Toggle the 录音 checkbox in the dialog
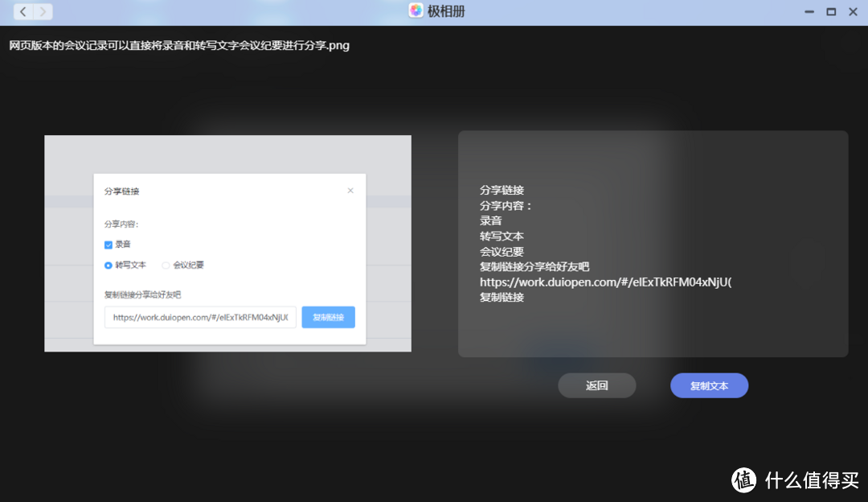 (108, 245)
